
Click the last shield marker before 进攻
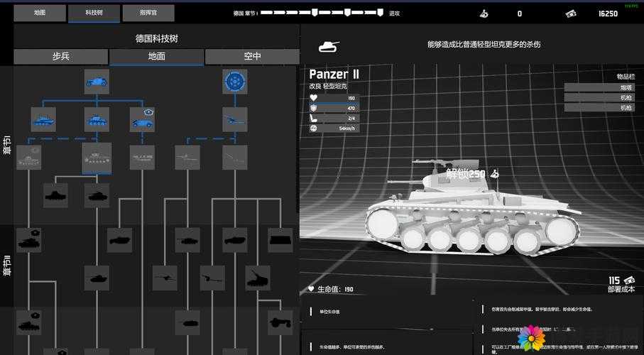click(x=381, y=13)
